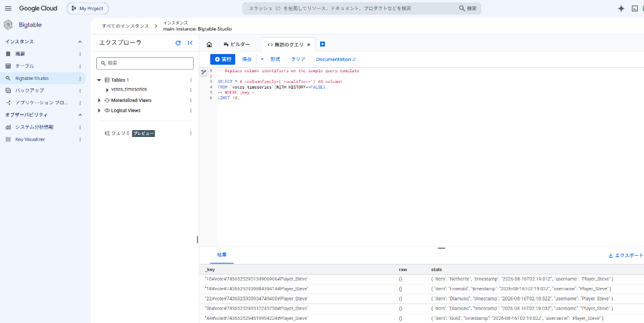Open the more menu for votes_timeseries

[191, 90]
